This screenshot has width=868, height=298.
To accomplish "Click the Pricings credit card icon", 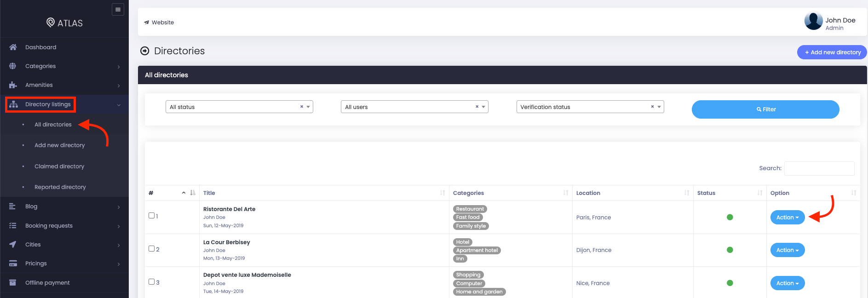I will coord(13,264).
